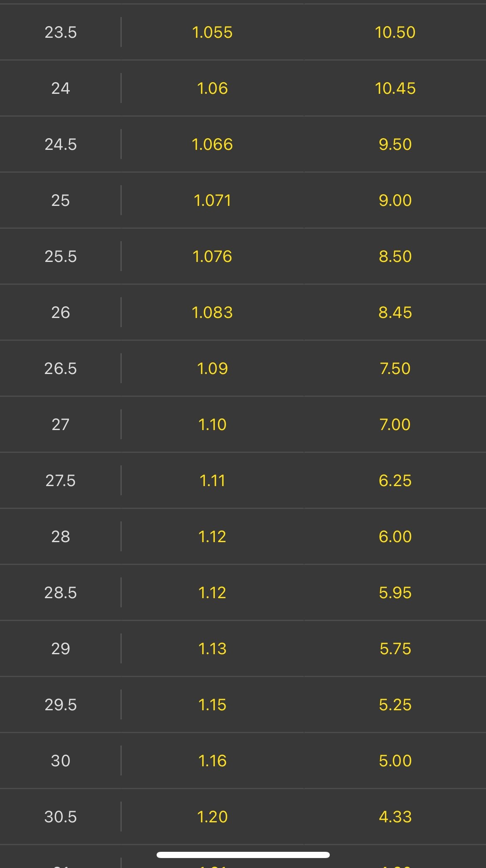486x868 pixels.
Task: Tap the 1.12 odds in the 28 row
Action: pos(212,537)
